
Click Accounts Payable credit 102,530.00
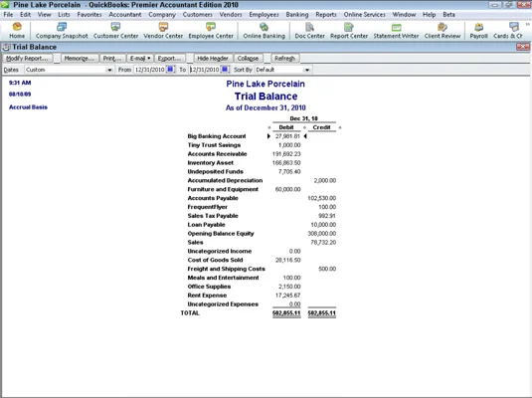pos(321,198)
